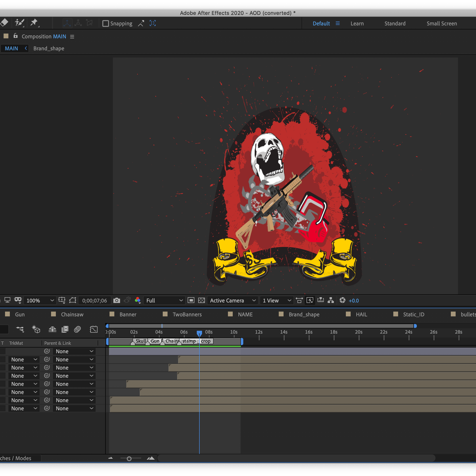Image resolution: width=476 pixels, height=476 pixels.
Task: Select the Standard workspace
Action: coord(395,23)
